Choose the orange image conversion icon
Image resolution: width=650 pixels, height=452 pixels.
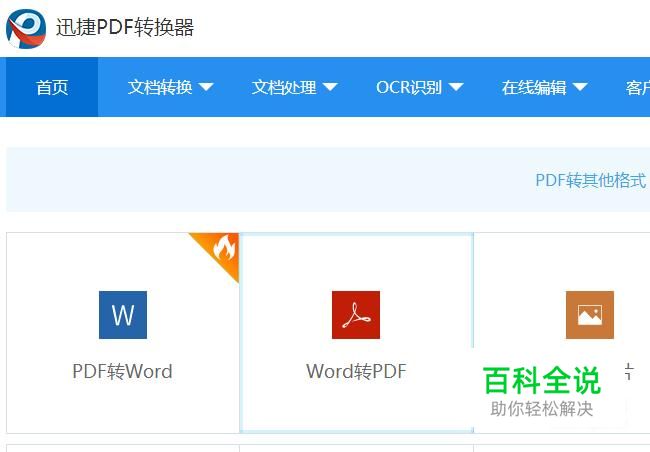point(589,315)
